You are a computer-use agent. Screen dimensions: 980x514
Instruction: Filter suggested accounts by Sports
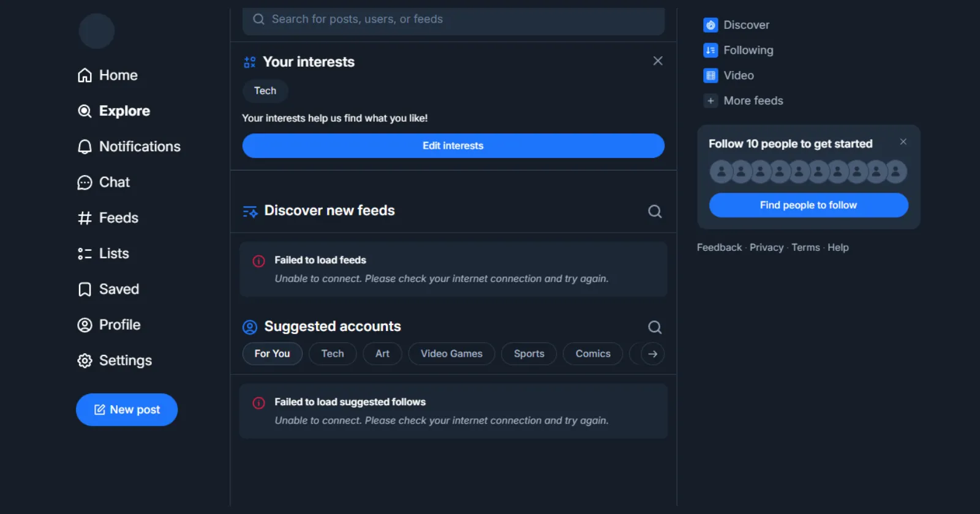click(529, 354)
